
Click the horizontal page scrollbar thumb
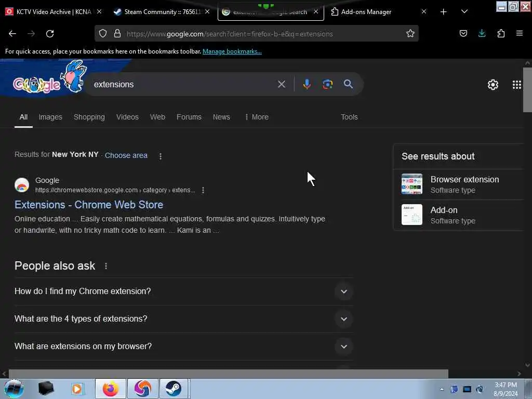[229, 374]
